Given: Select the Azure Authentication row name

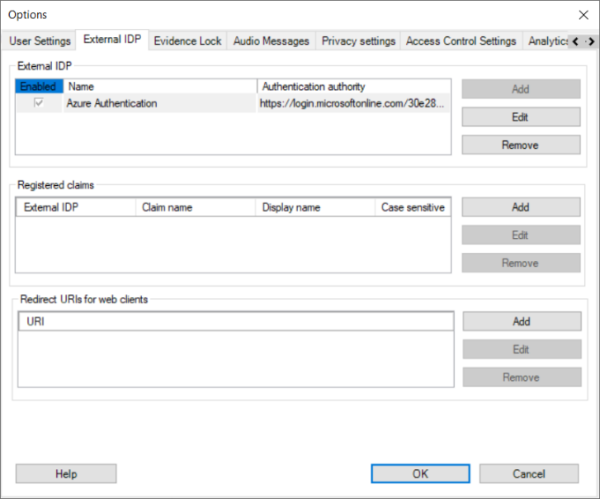Looking at the screenshot, I should click(111, 103).
